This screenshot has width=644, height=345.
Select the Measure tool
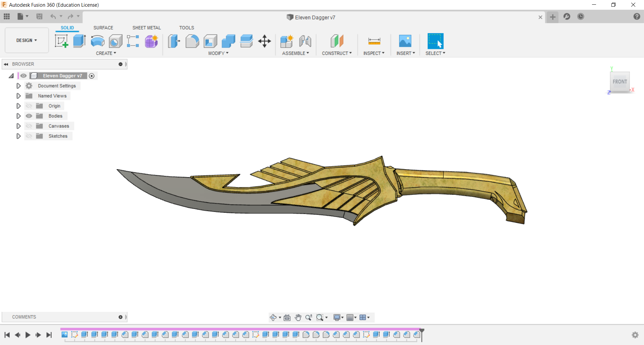tap(374, 41)
